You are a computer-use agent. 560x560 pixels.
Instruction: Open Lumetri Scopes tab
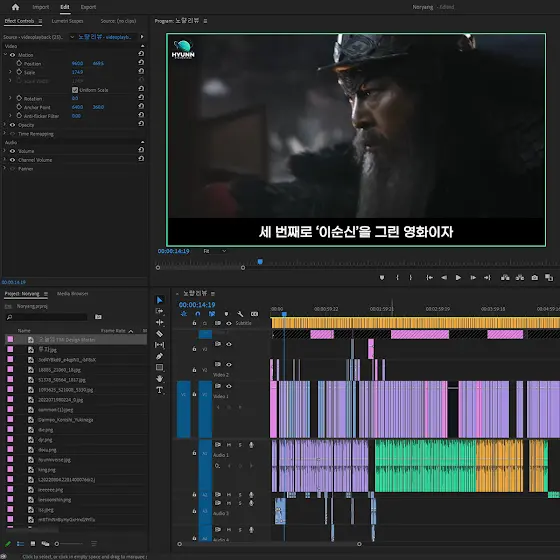[x=68, y=21]
